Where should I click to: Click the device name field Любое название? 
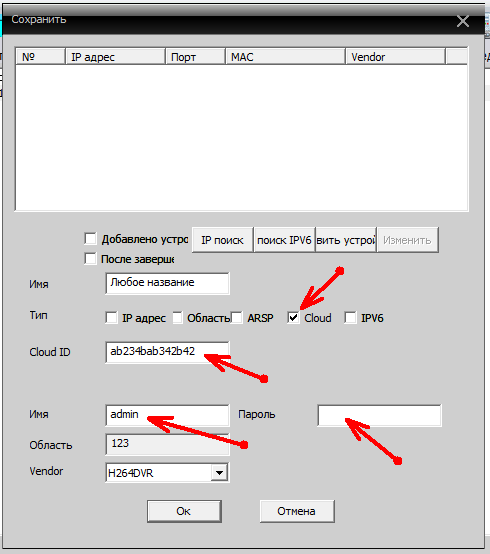coord(167,283)
